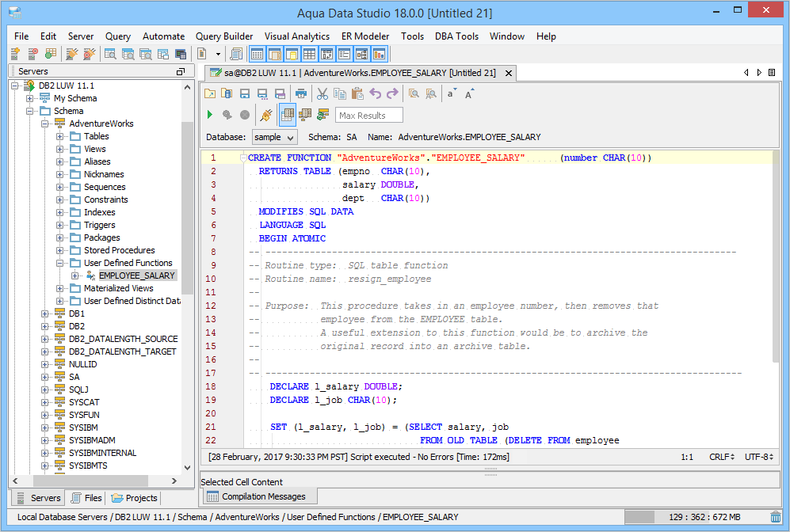
Task: Click the Cut scissors icon
Action: tap(322, 93)
